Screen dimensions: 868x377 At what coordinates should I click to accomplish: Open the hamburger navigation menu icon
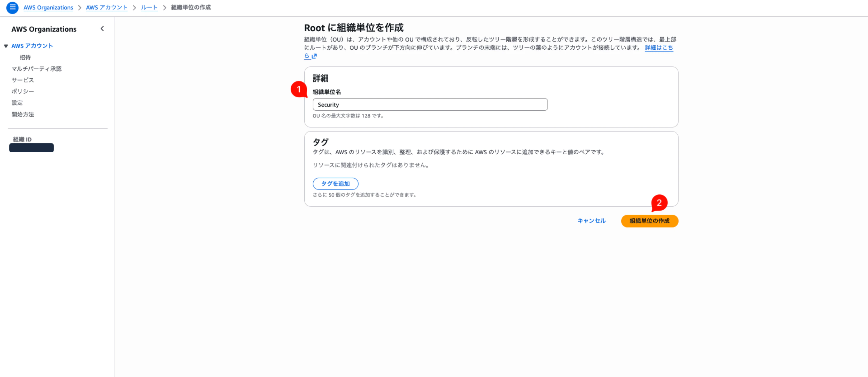pos(12,7)
